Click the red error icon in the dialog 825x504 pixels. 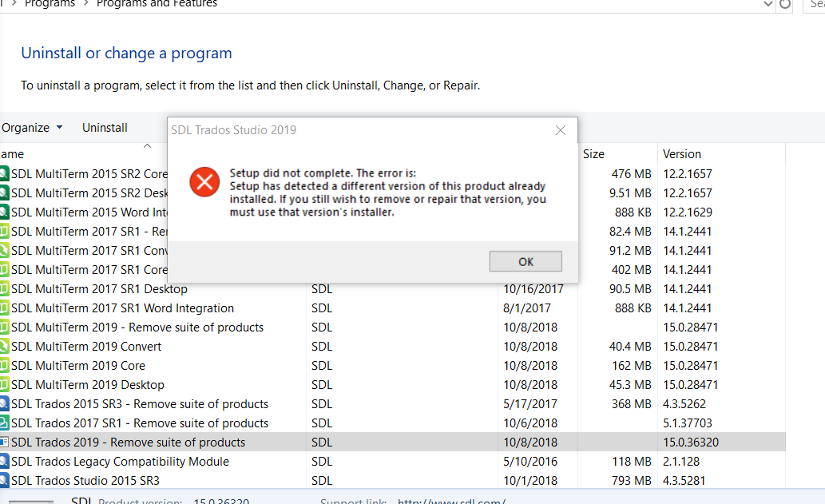(204, 182)
